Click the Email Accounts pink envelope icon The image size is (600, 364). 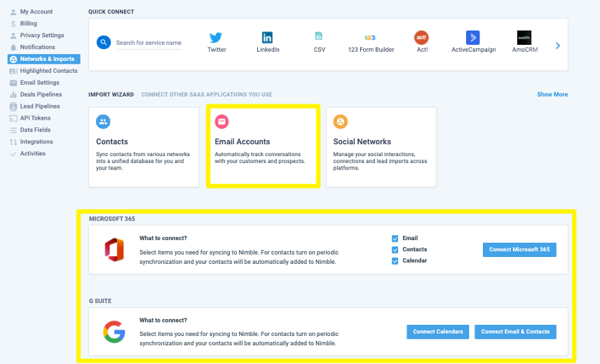[221, 122]
